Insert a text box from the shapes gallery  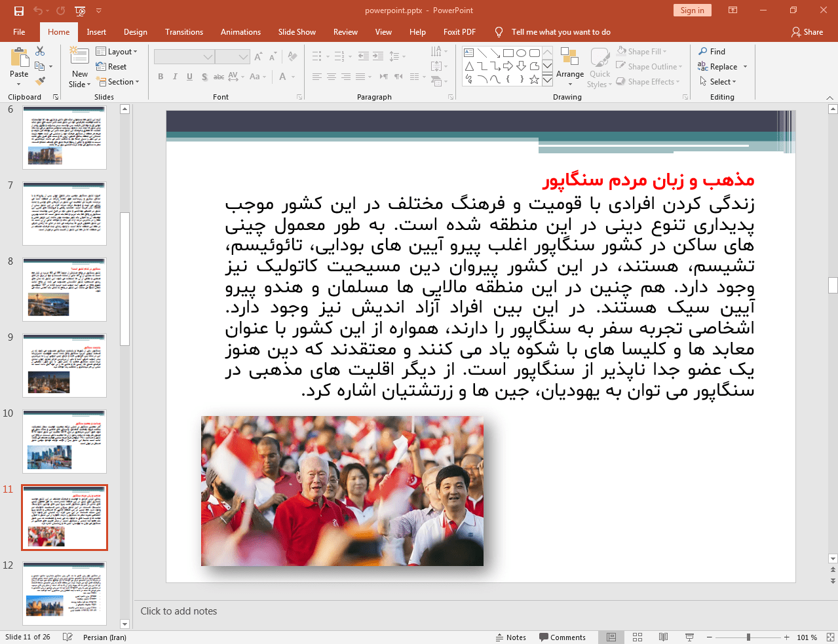point(468,53)
